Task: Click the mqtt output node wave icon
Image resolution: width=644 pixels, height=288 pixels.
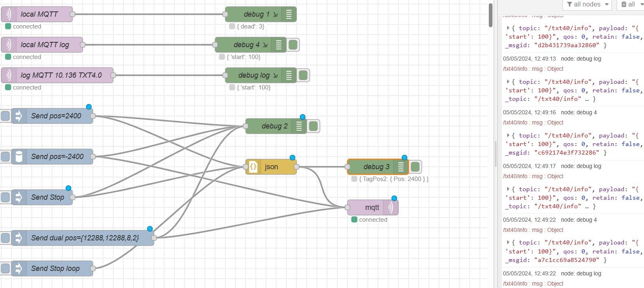Action: [x=391, y=207]
